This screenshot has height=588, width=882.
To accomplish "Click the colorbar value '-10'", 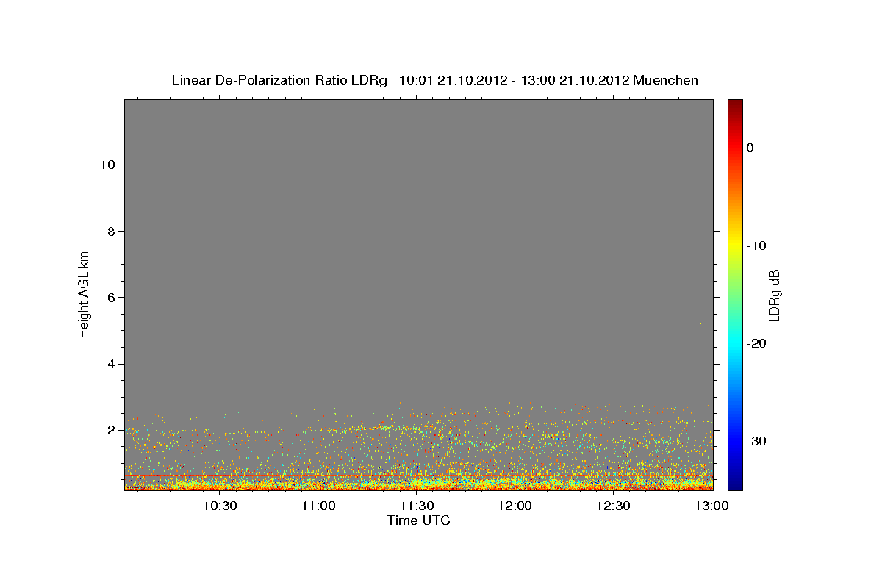I will pos(757,245).
